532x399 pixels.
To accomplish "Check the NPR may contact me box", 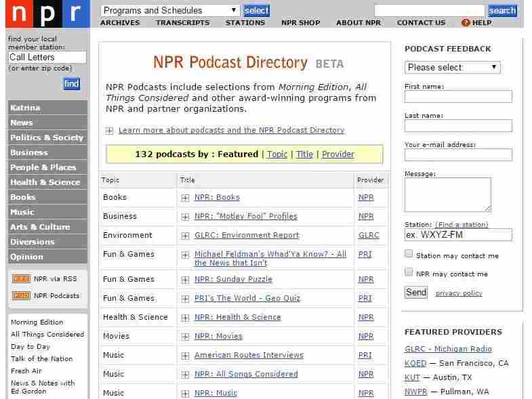I will coord(409,272).
